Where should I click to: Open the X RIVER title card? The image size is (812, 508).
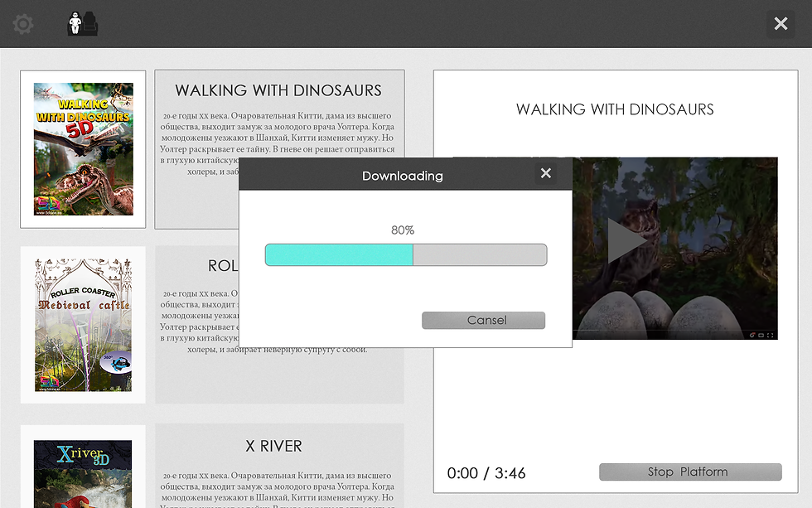280,466
